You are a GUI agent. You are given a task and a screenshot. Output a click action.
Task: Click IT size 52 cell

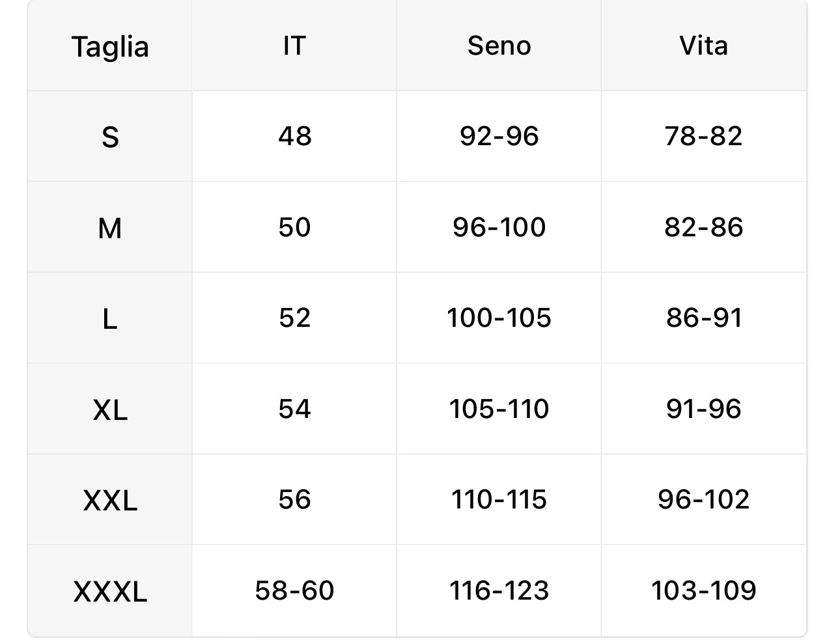coord(294,318)
